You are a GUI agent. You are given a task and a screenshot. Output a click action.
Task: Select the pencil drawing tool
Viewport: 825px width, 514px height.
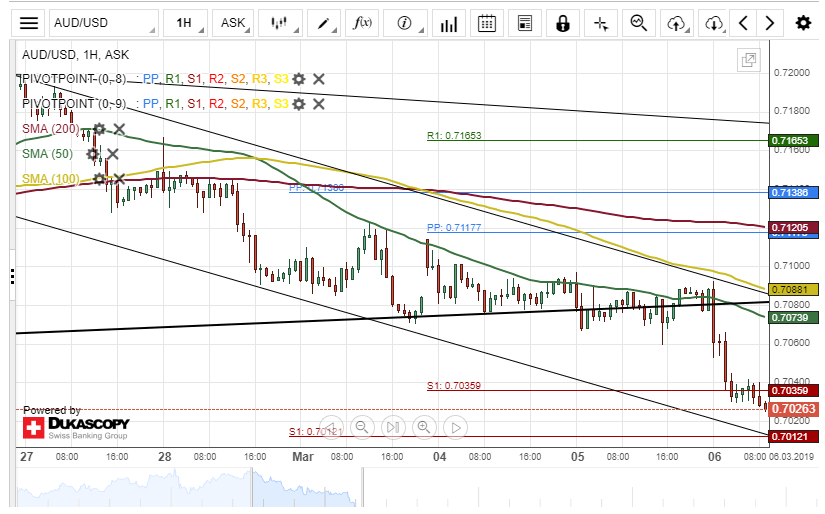325,22
